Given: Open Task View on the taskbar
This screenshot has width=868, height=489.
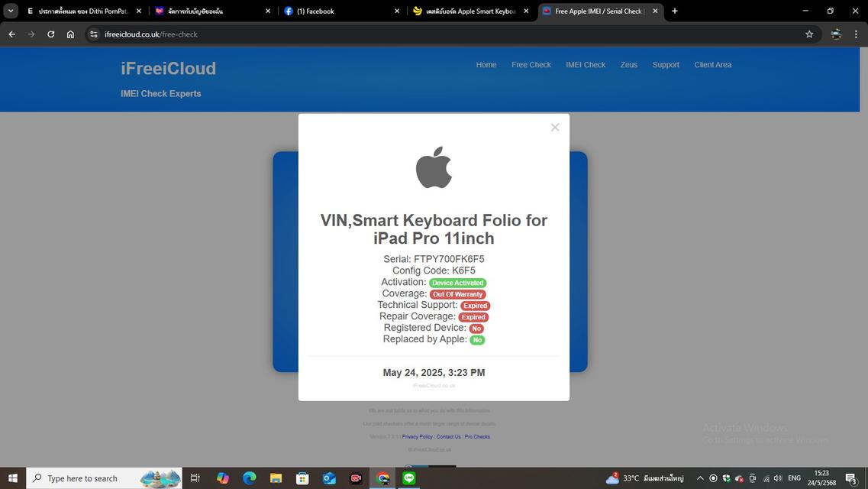Looking at the screenshot, I should pyautogui.click(x=195, y=478).
